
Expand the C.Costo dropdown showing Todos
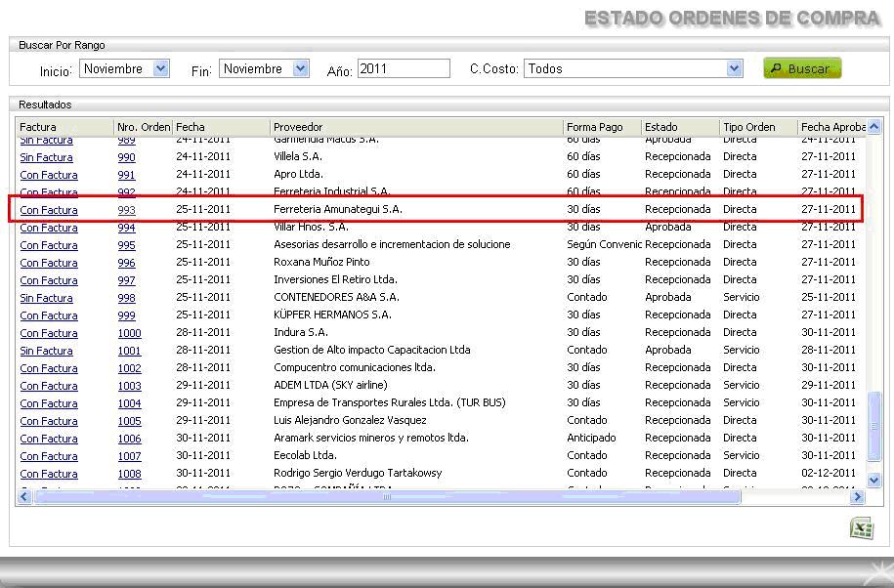coord(735,68)
